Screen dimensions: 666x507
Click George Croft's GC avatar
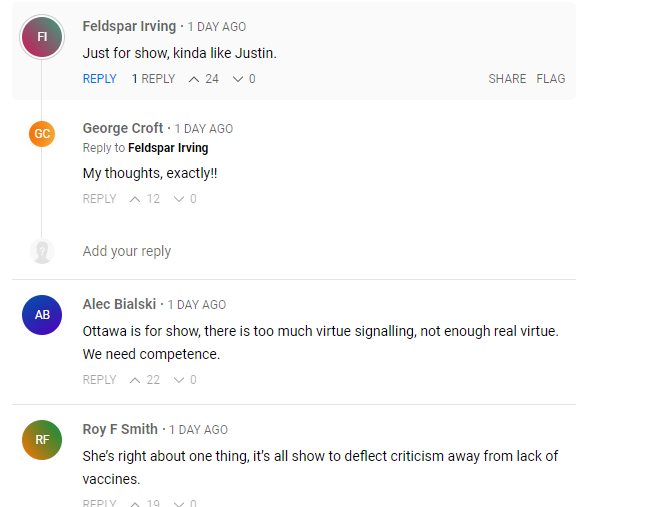click(42, 133)
